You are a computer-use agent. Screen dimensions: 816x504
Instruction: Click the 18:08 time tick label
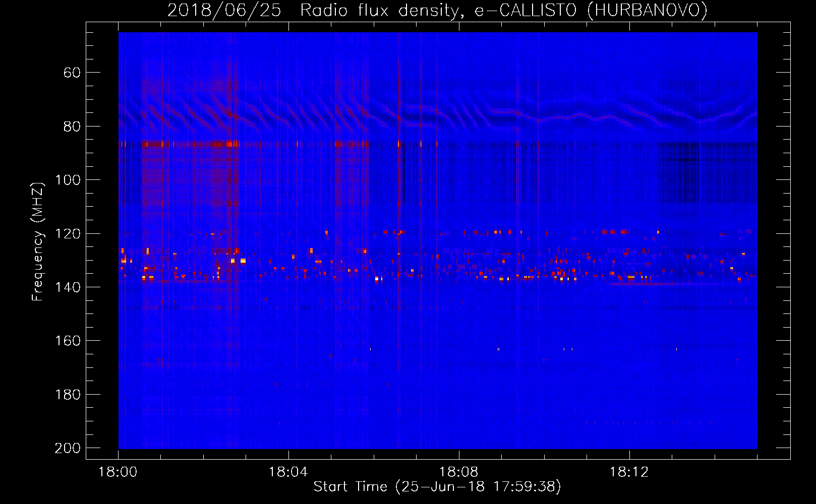pos(458,472)
